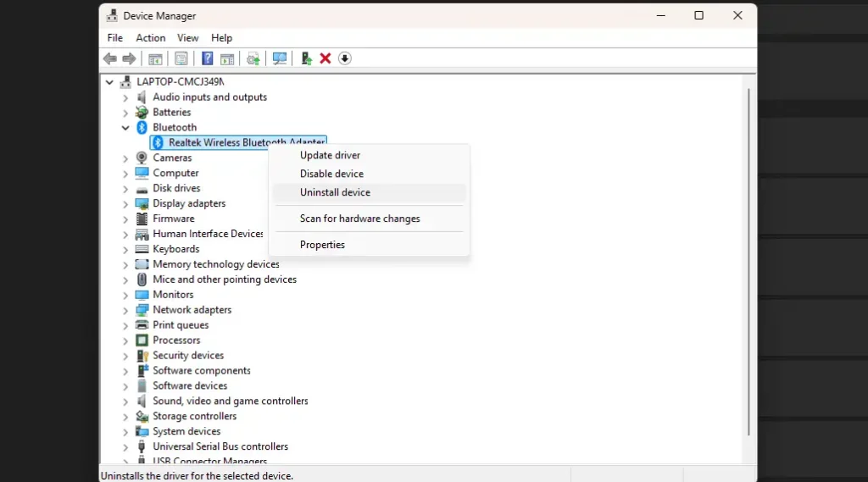Screen dimensions: 868x482
Task: Expand the Storage controllers chevron
Action: pyautogui.click(x=125, y=416)
